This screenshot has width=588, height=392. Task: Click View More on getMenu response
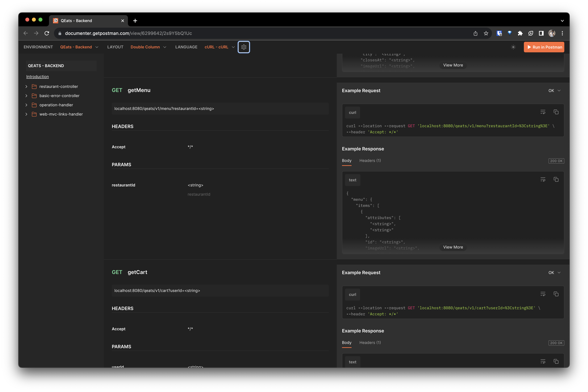pos(453,247)
